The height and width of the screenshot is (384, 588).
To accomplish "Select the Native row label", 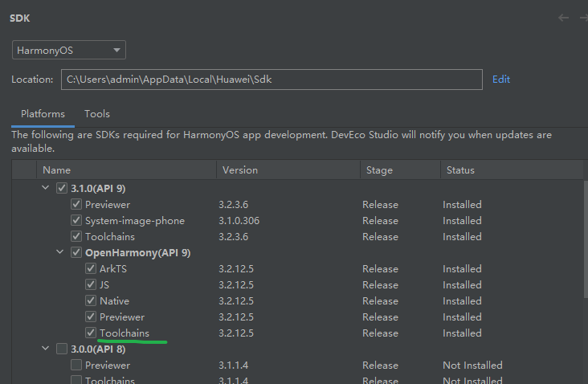I will [x=114, y=301].
